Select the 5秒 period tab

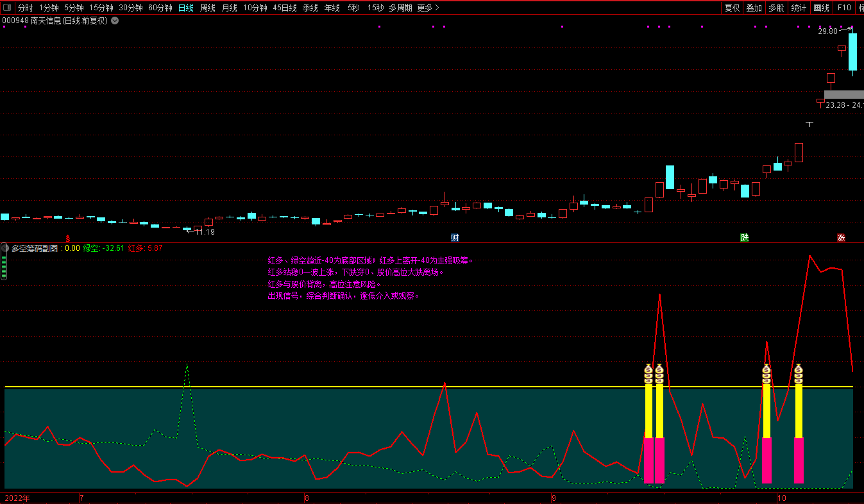pos(353,8)
